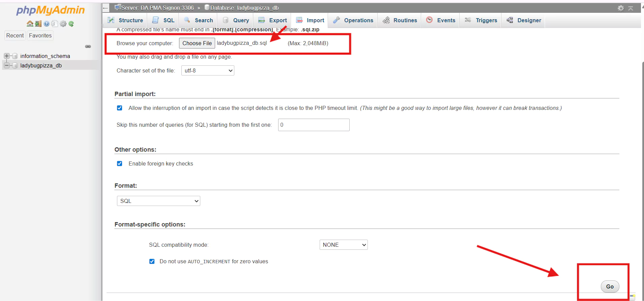
Task: Open page-related settings gear at top right
Action: 621,8
